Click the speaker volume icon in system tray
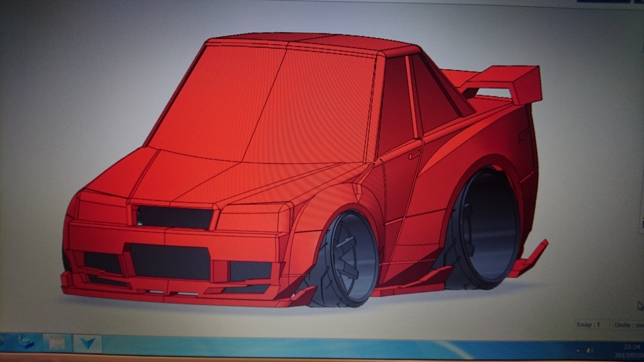 590,351
